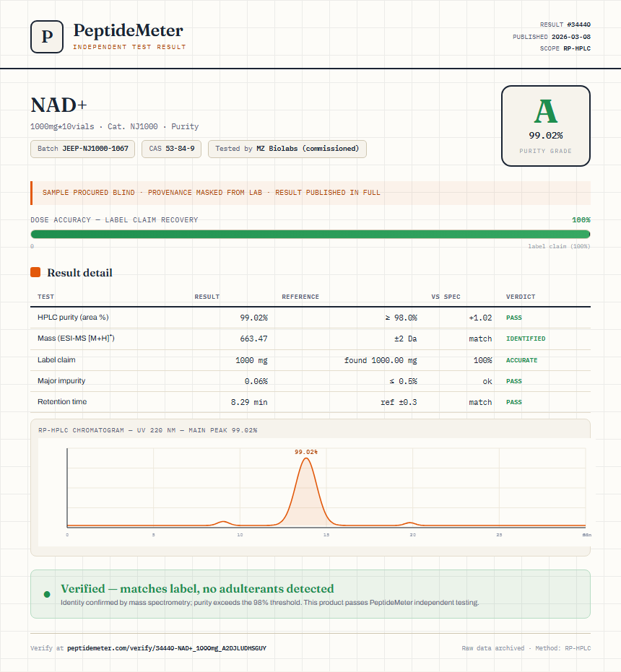Click the 0.06% major impurity value
Image resolution: width=621 pixels, height=672 pixels.
coord(256,381)
